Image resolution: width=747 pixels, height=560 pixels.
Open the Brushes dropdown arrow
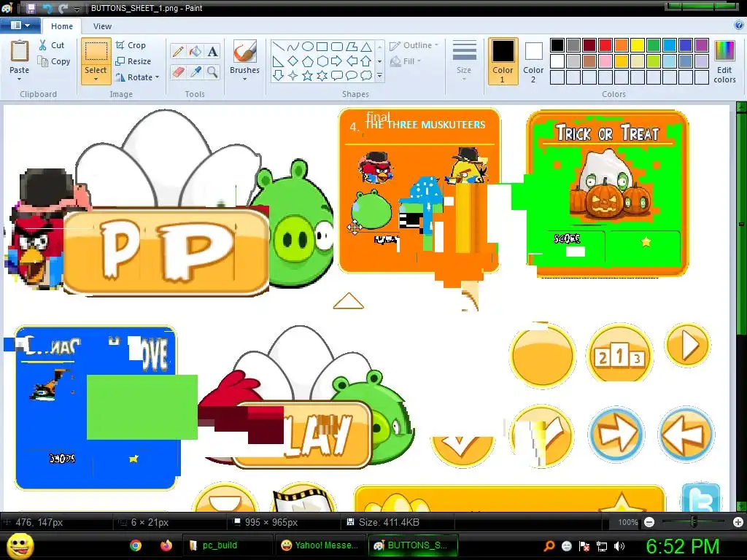point(244,79)
